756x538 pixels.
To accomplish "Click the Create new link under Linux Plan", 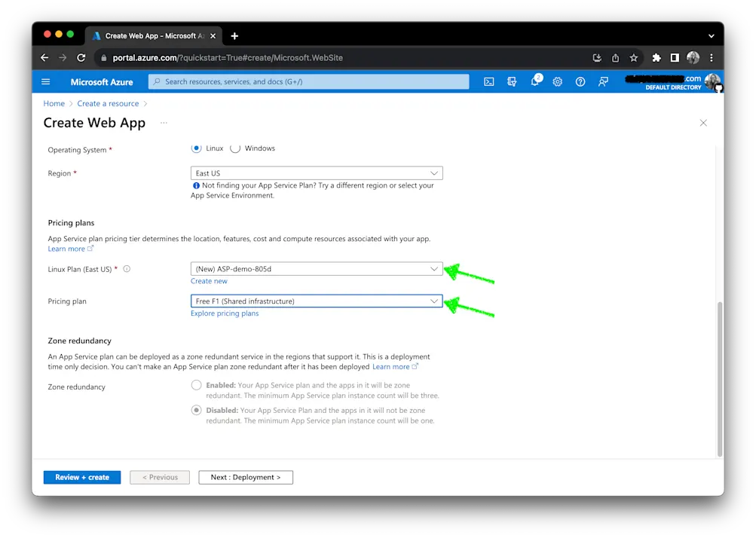I will click(209, 280).
